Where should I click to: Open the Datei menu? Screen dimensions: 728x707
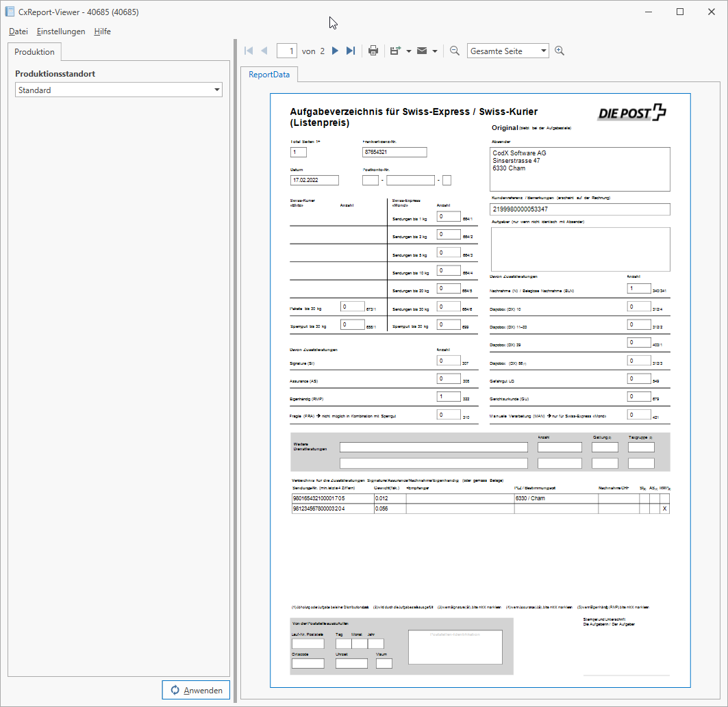18,31
